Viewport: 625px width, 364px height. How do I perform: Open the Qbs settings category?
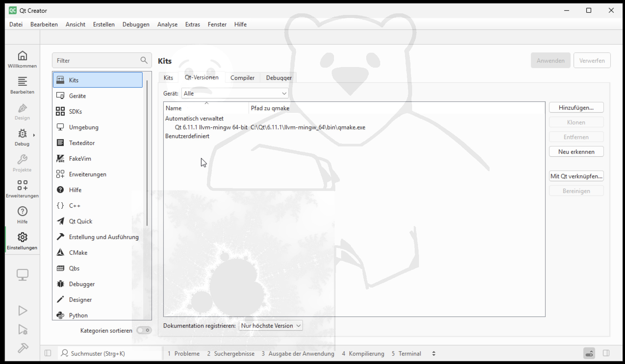click(98, 268)
